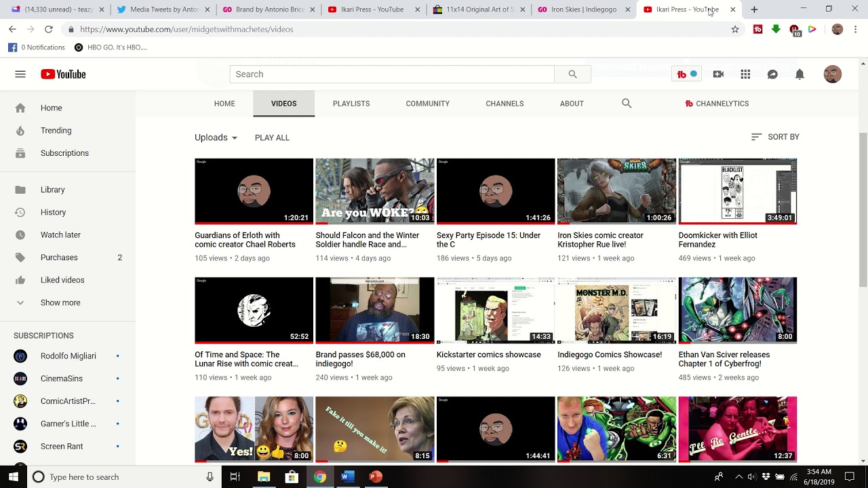Open the YouTube hamburger guide menu
The height and width of the screenshot is (488, 868).
(x=20, y=75)
